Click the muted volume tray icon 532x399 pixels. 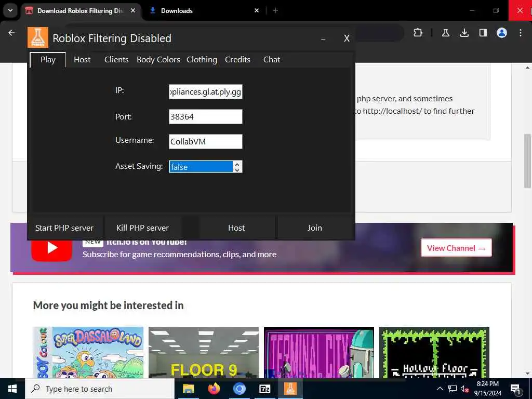(464, 389)
